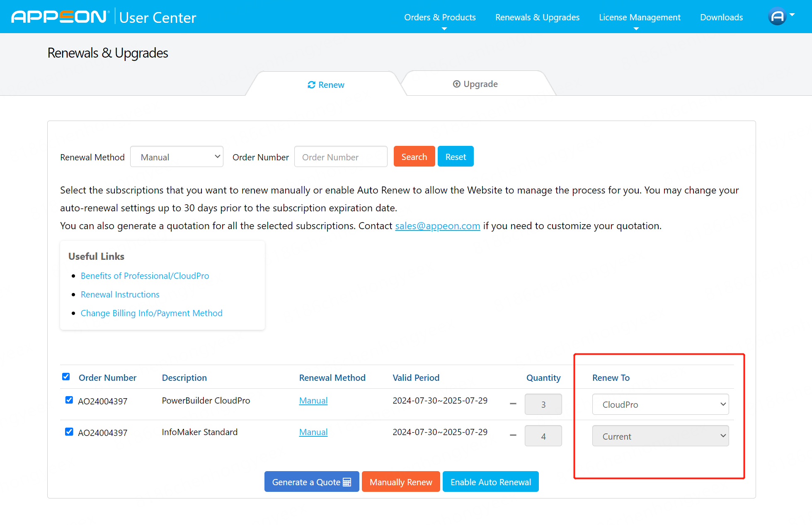Click the Reset button

[x=456, y=157]
